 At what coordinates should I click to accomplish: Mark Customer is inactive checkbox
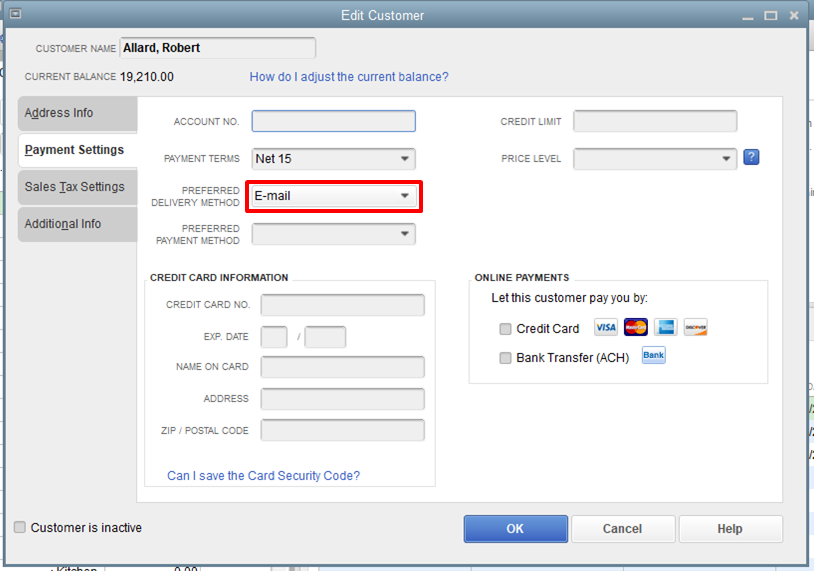(x=20, y=527)
